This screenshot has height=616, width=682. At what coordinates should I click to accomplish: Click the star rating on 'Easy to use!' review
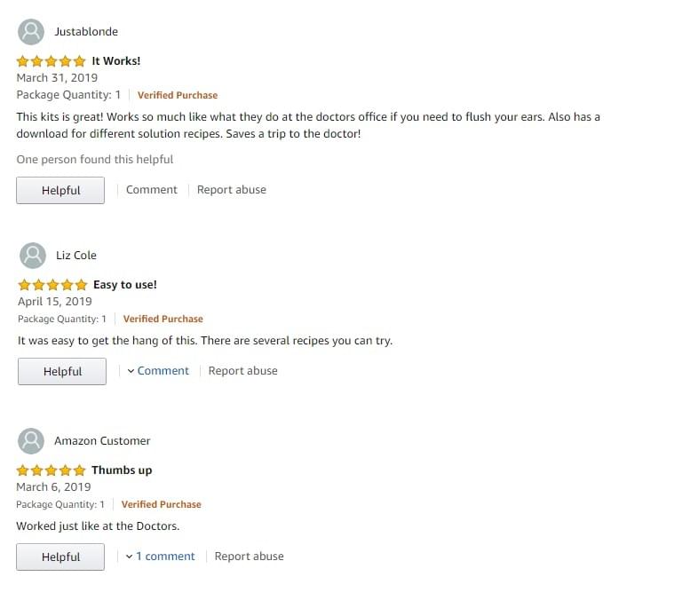tap(52, 285)
